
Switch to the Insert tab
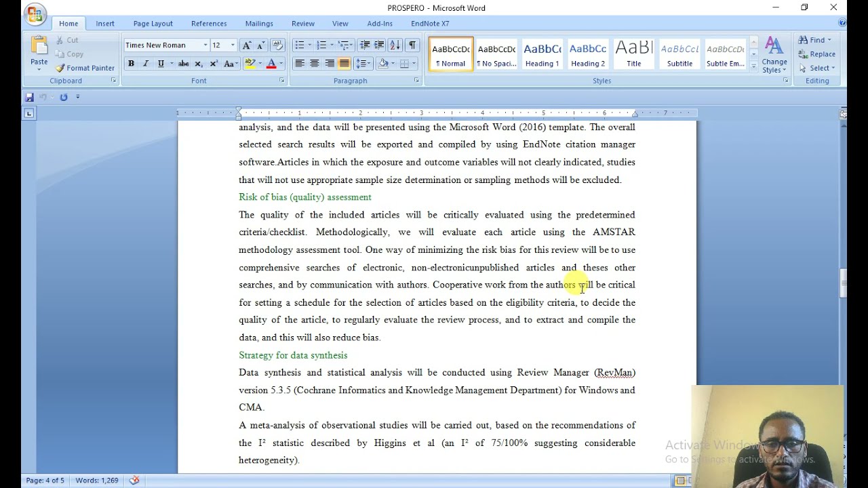105,24
